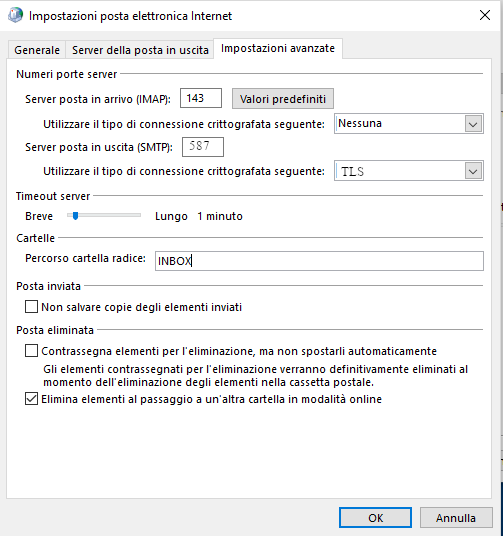Enable Non salvare copie degli elementi inviati
Image resolution: width=503 pixels, height=536 pixels.
tap(31, 307)
